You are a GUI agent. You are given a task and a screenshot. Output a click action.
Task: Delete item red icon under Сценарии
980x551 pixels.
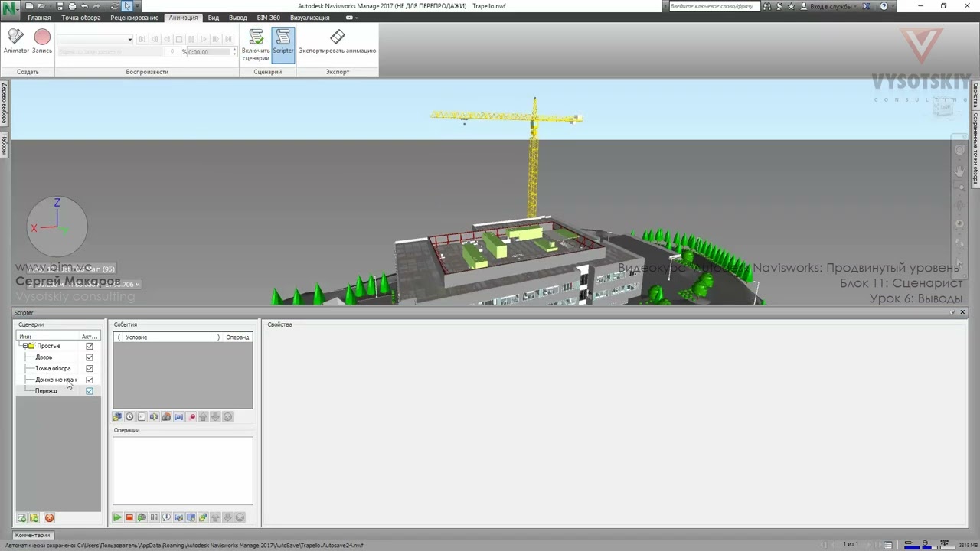[49, 518]
